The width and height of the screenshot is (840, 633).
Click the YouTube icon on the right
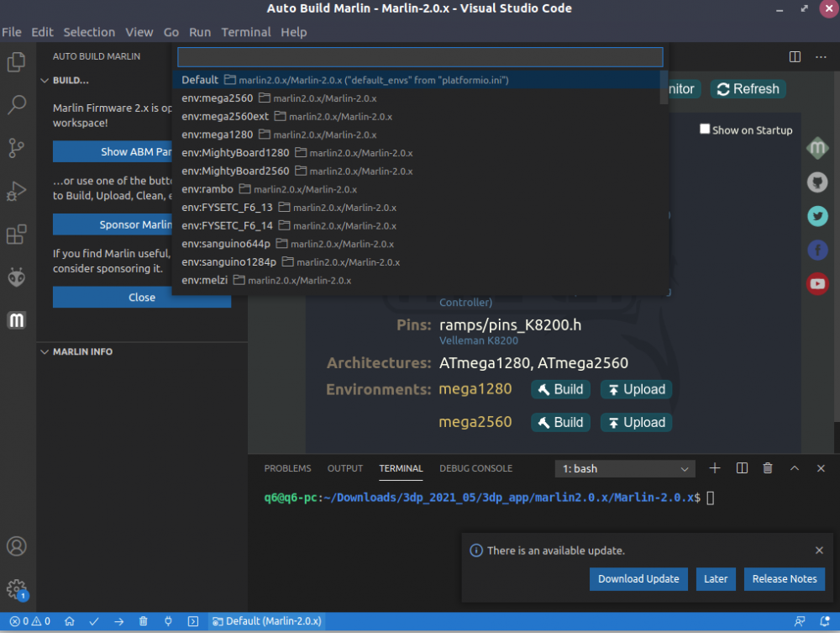click(x=817, y=283)
